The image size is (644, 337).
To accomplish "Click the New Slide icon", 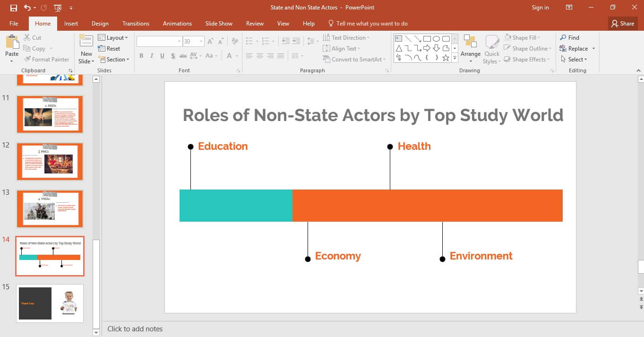I will (86, 42).
